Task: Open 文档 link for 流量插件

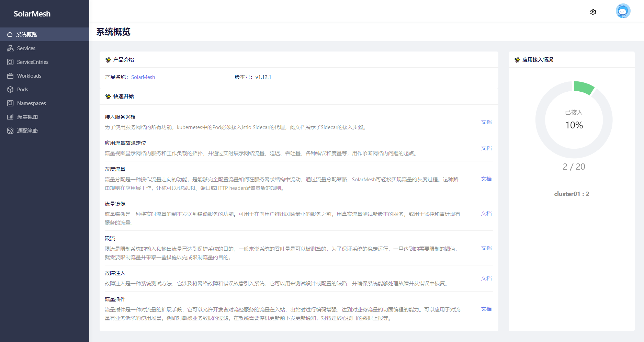Action: pos(486,309)
